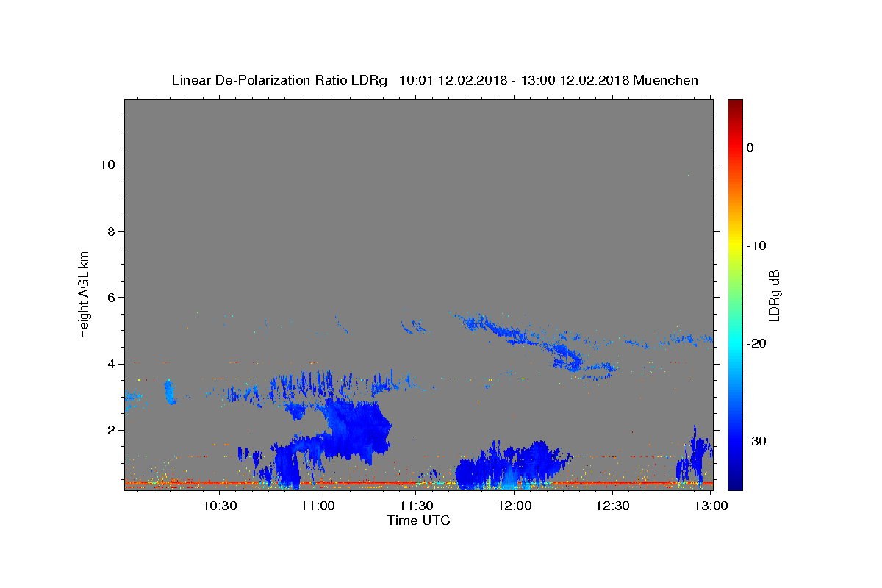Click the colorbar value -20 label

(756, 343)
